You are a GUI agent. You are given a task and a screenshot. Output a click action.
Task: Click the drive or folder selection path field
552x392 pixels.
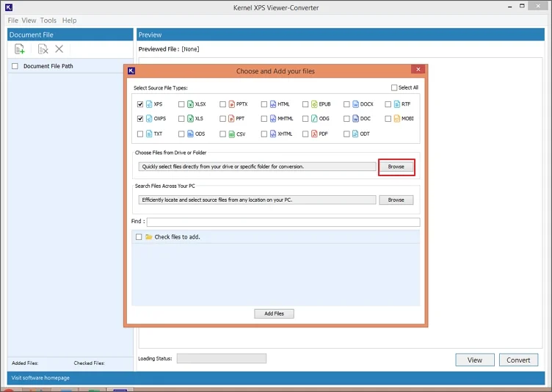point(258,167)
